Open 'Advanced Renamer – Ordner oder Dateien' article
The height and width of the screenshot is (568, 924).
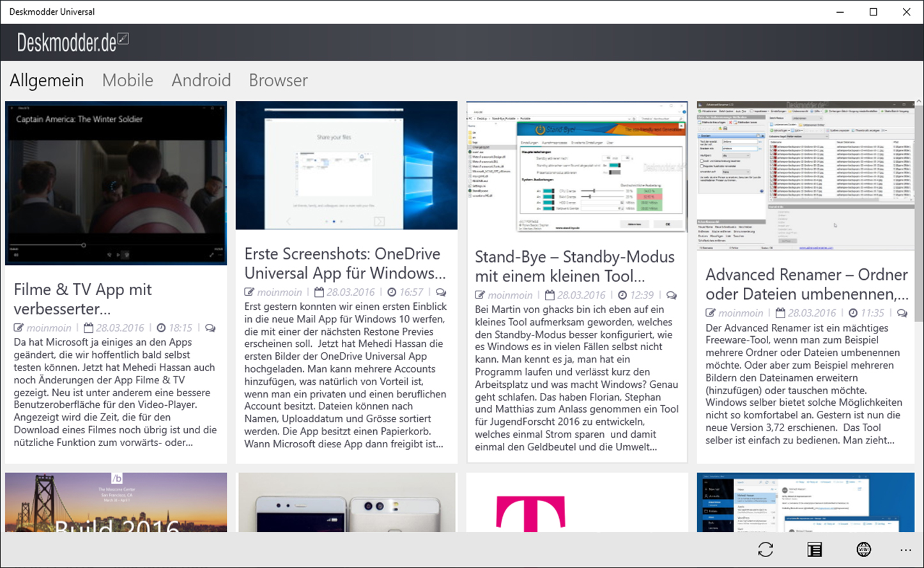pyautogui.click(x=807, y=284)
